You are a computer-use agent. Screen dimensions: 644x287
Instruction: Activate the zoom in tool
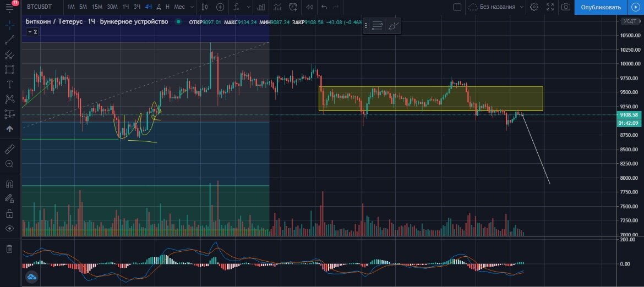click(9, 164)
